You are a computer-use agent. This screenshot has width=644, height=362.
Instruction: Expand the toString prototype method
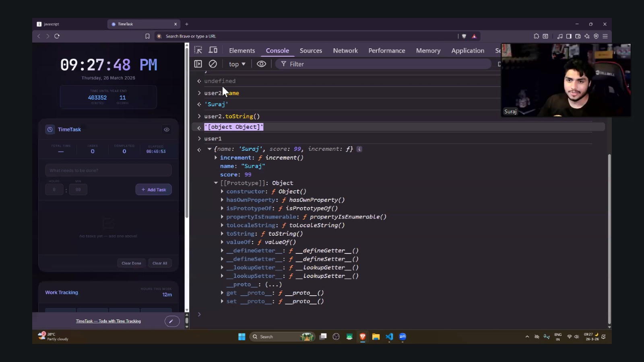coord(222,234)
